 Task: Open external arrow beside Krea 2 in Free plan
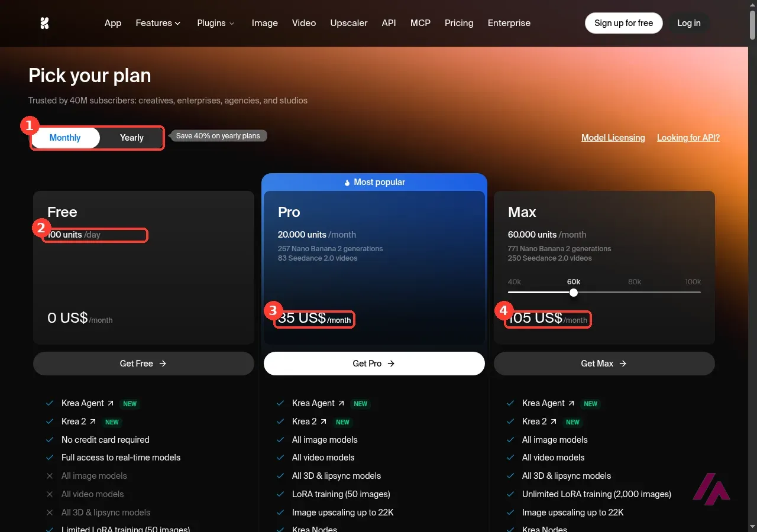click(92, 421)
